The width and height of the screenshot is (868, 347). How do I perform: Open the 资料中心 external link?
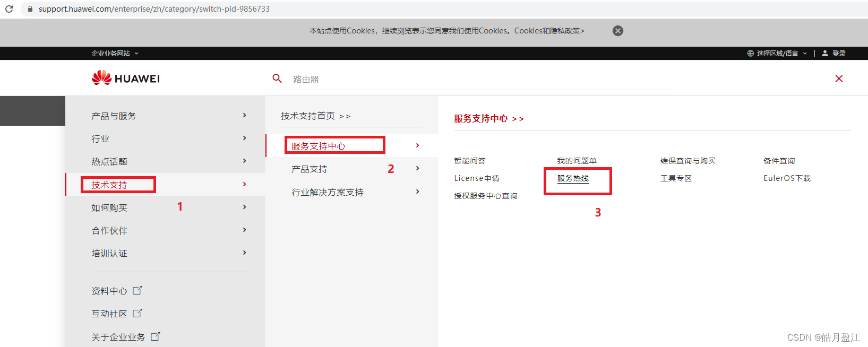click(109, 291)
